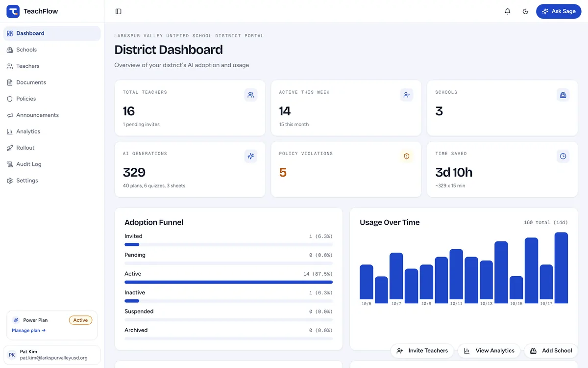Click the 10/7 usage chart bar

tap(396, 276)
